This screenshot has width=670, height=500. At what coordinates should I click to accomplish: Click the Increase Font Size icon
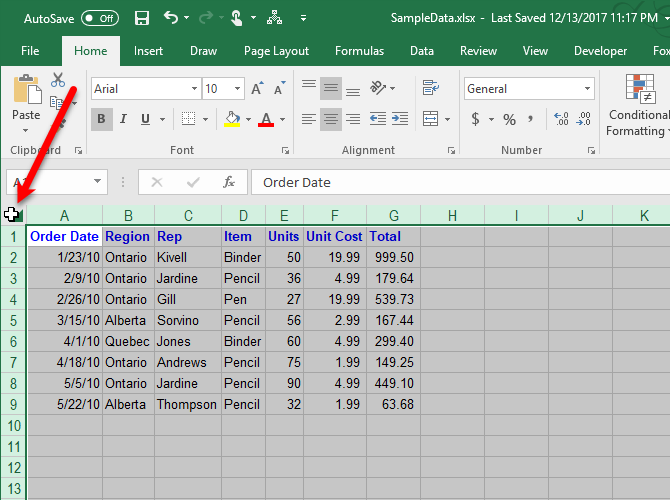click(x=257, y=89)
